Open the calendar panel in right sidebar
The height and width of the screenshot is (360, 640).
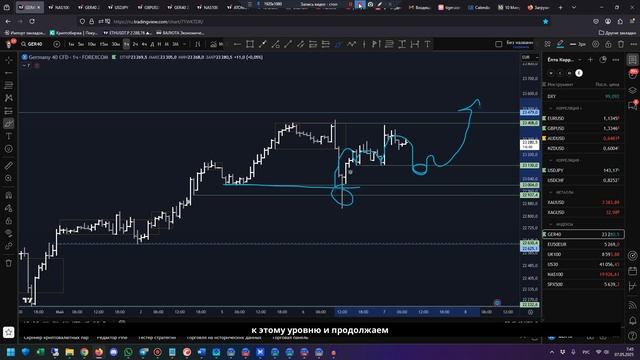point(633,271)
